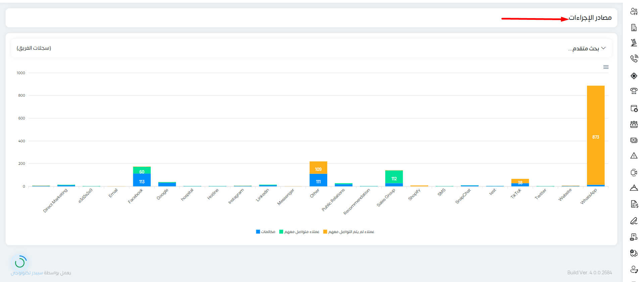Open the contacts exchange sidebar icon
This screenshot has height=282, width=644.
click(634, 12)
